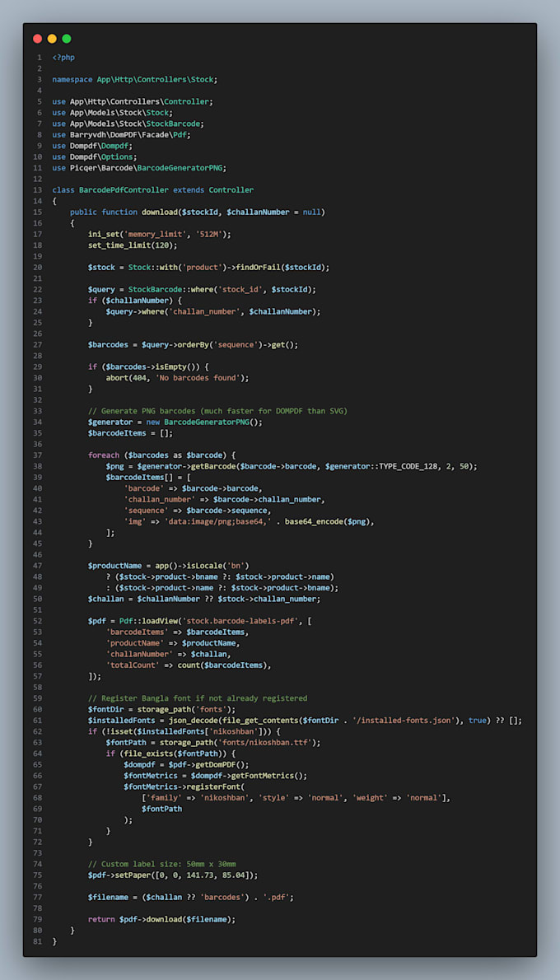Click the 'public function download' signature
Image resolution: width=560 pixels, height=980 pixels.
(x=198, y=212)
